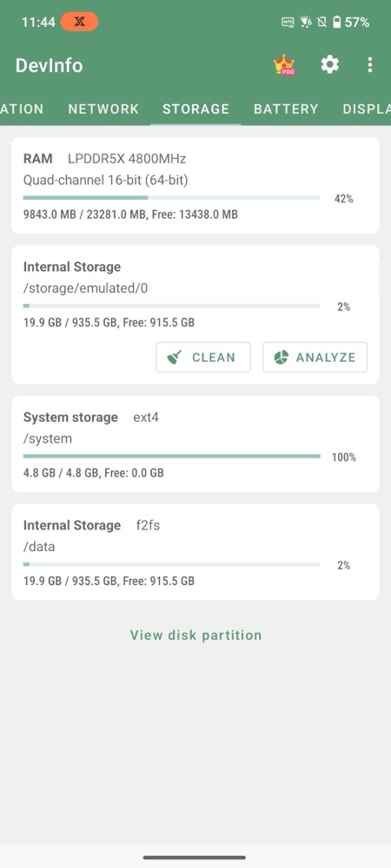Tap the pie chart icon on Analyze
Image resolution: width=391 pixels, height=868 pixels.
(x=282, y=357)
